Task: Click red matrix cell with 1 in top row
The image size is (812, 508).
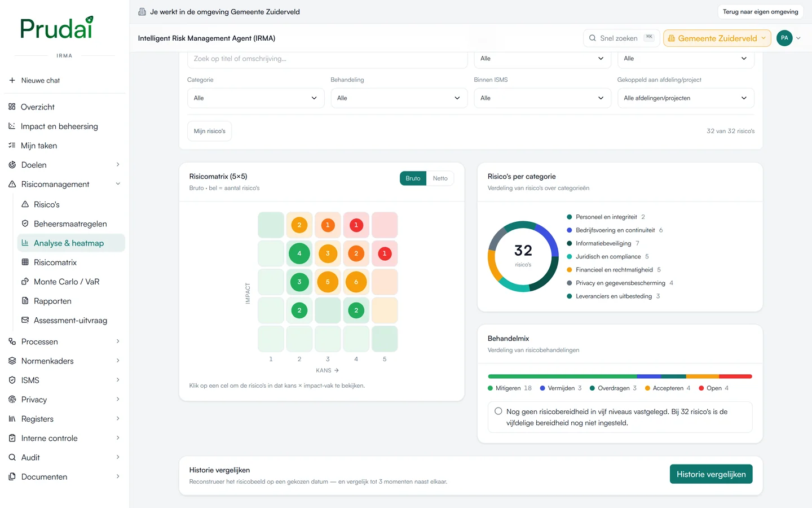Action: 356,225
